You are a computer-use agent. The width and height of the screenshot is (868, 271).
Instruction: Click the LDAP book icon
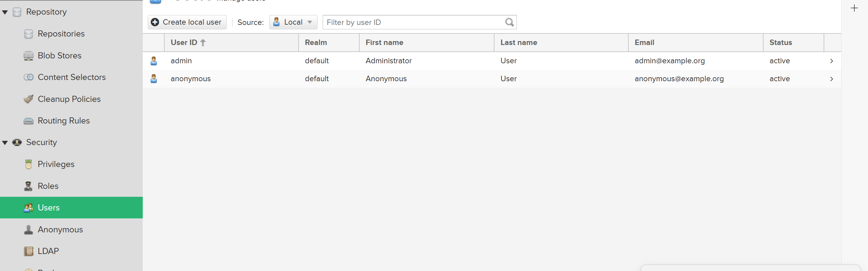(29, 252)
